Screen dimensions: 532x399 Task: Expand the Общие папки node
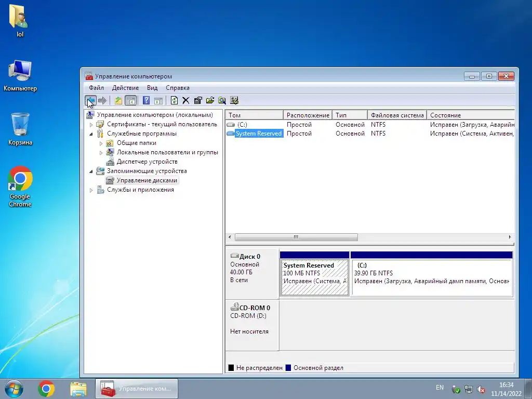click(x=101, y=143)
